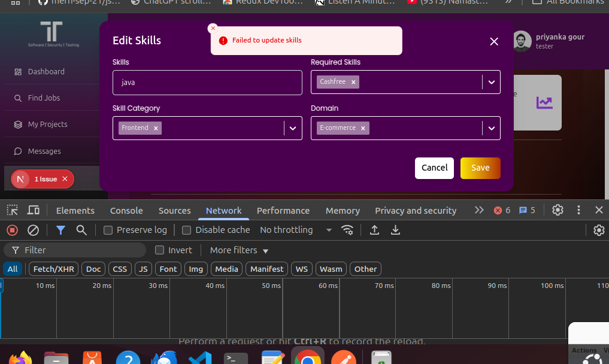Expand the Required Skills dropdown
This screenshot has height=364, width=609.
(491, 82)
